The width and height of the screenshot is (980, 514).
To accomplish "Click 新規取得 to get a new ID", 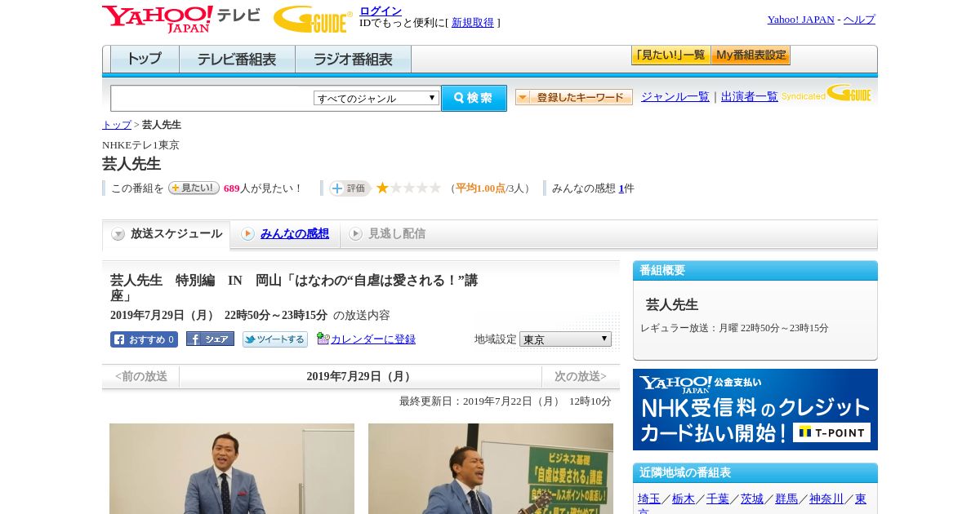I will (x=473, y=23).
